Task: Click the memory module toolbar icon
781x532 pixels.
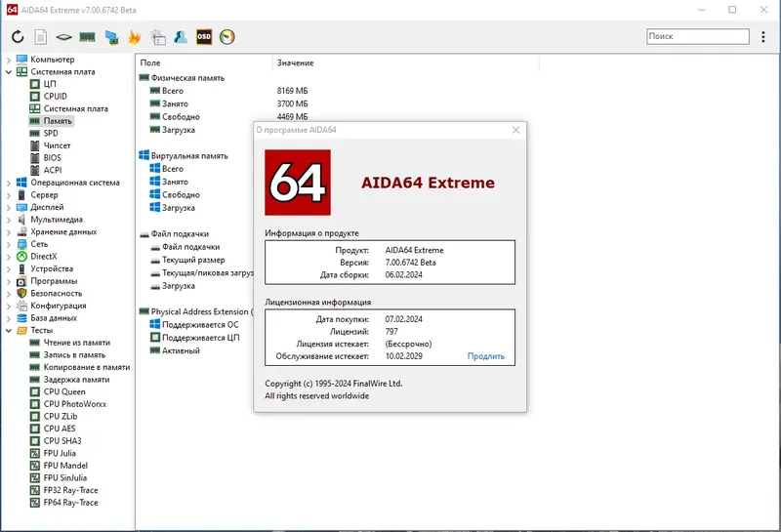Action: pyautogui.click(x=87, y=37)
